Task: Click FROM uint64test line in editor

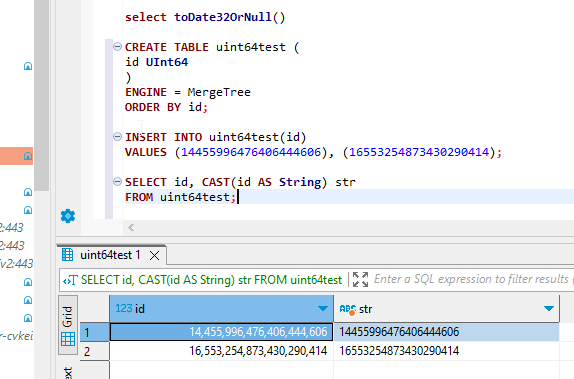Action: (180, 197)
